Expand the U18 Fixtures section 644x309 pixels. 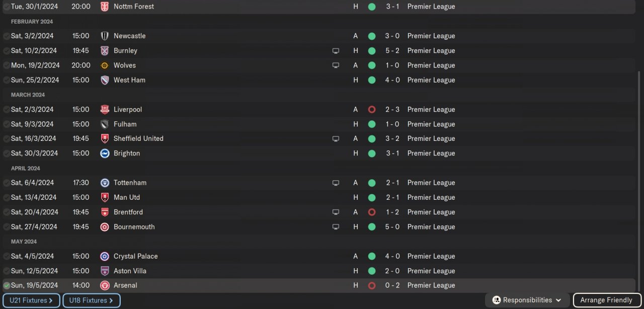[91, 300]
